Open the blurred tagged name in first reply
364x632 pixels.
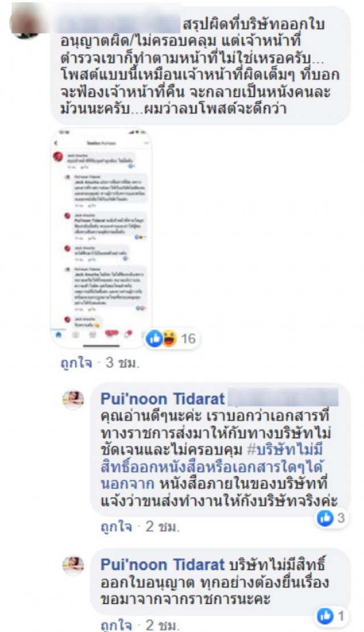[x=283, y=398]
